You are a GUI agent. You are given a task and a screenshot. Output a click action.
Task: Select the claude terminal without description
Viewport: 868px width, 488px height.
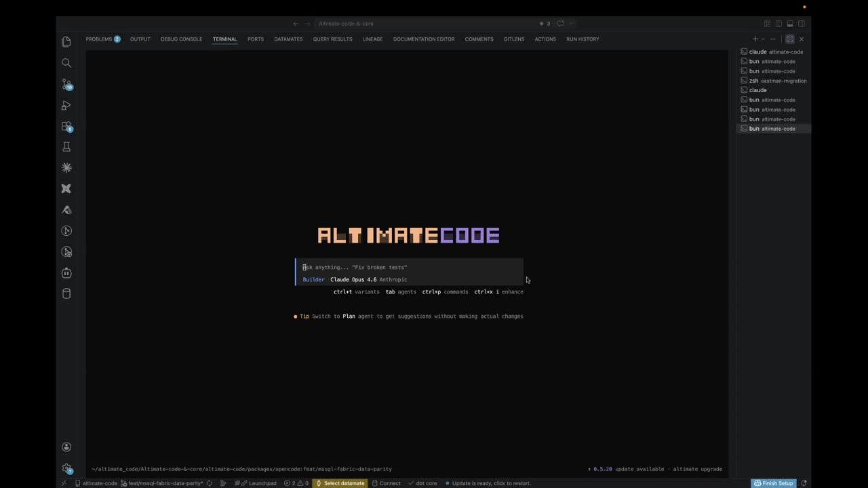point(774,90)
